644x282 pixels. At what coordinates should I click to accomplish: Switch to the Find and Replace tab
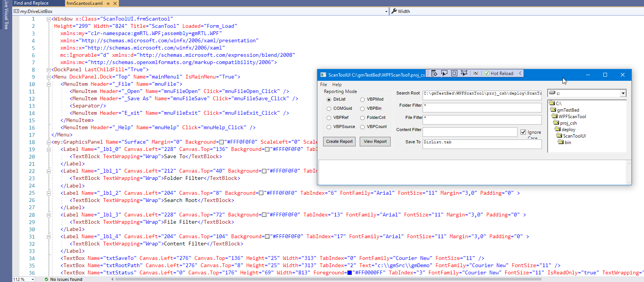(x=31, y=3)
